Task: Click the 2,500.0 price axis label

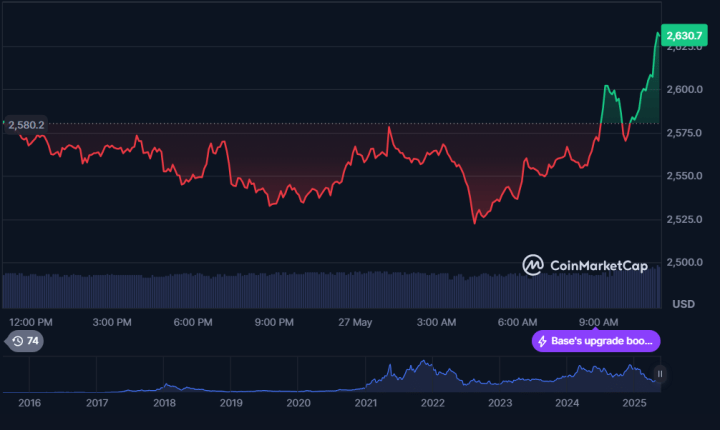Action: pyautogui.click(x=684, y=262)
